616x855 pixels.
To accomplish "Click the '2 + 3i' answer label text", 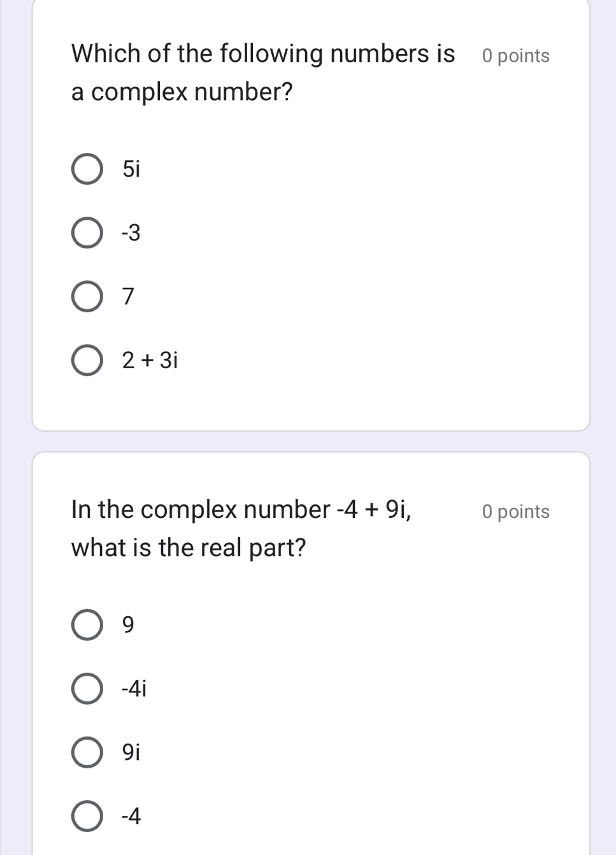I will pyautogui.click(x=150, y=361).
